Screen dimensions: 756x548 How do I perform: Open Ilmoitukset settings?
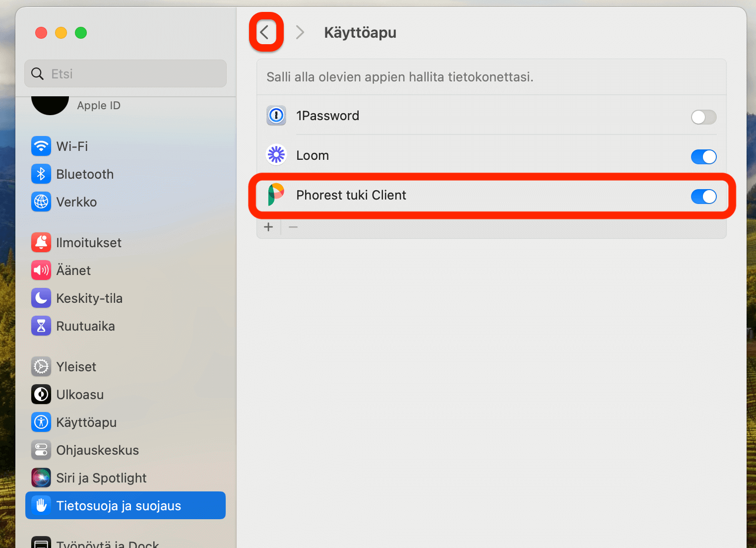pyautogui.click(x=89, y=243)
